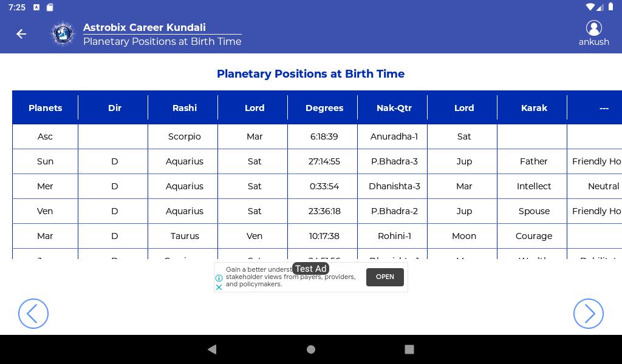Select the Dir column header

[x=115, y=108]
